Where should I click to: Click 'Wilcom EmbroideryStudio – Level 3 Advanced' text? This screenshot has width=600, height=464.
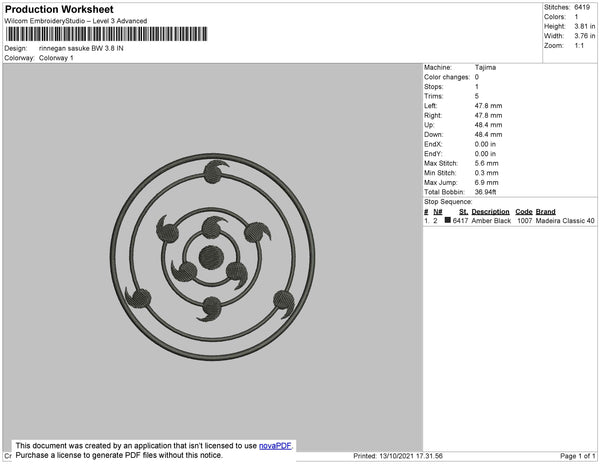point(76,21)
